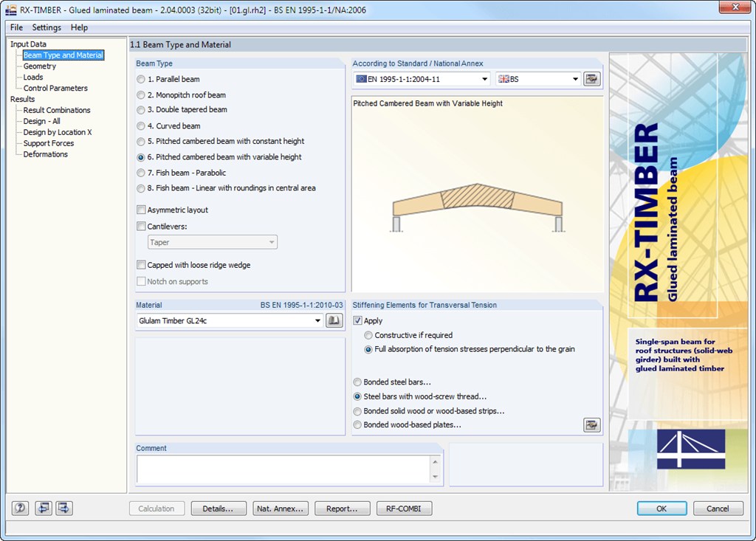Select the Curved beam radio button
The width and height of the screenshot is (756, 541).
[x=140, y=125]
